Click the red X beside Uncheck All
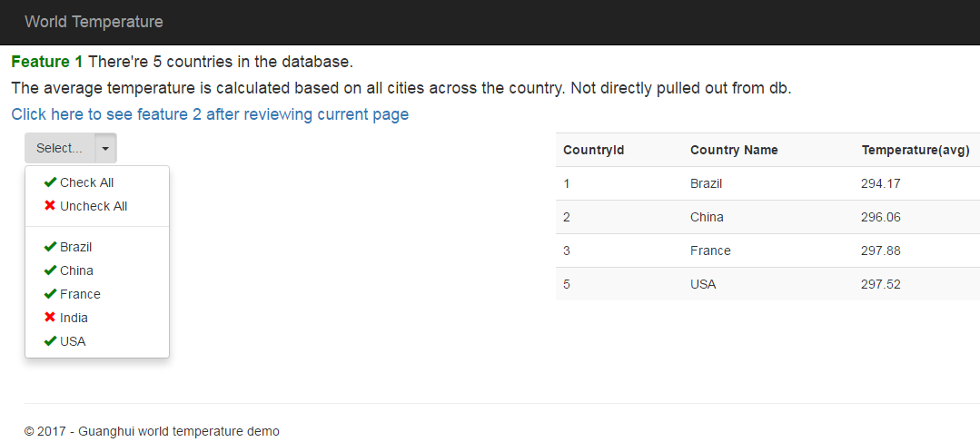 click(50, 206)
